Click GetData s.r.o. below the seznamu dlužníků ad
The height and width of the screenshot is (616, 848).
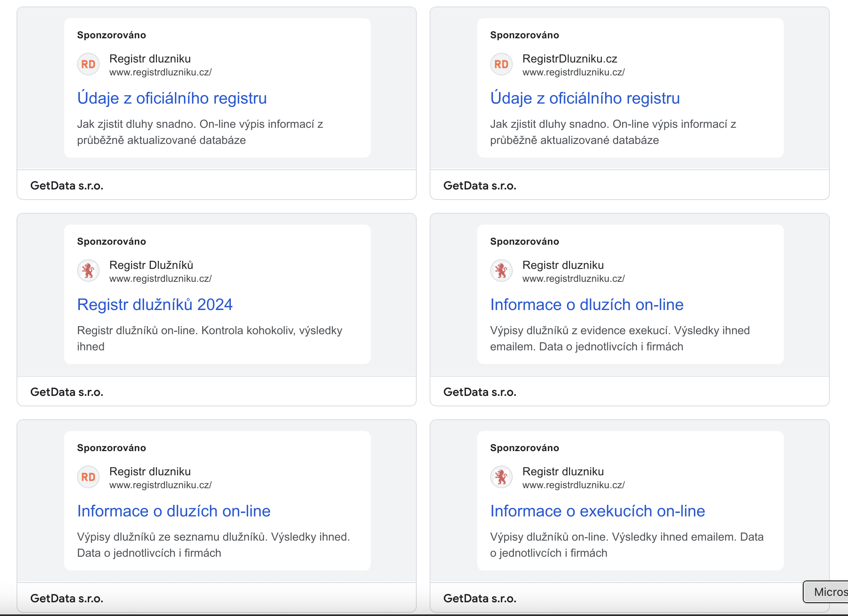click(67, 598)
